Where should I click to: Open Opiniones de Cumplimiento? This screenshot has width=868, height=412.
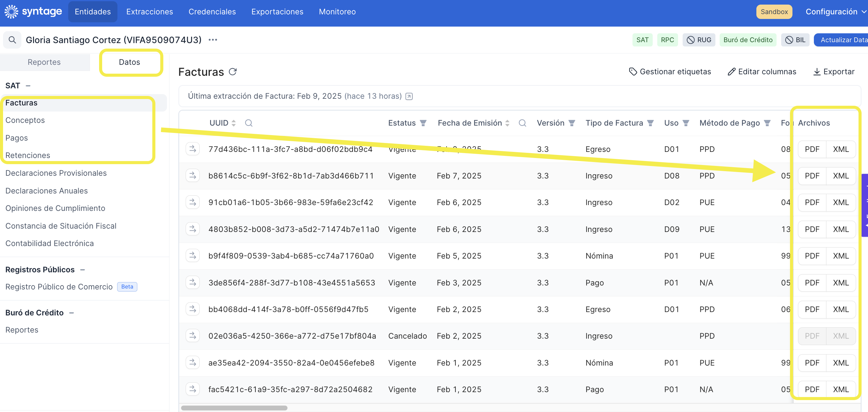(x=55, y=208)
